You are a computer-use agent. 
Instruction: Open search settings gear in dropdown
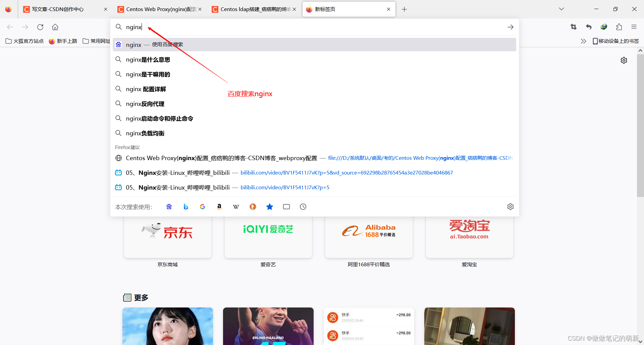[511, 207]
